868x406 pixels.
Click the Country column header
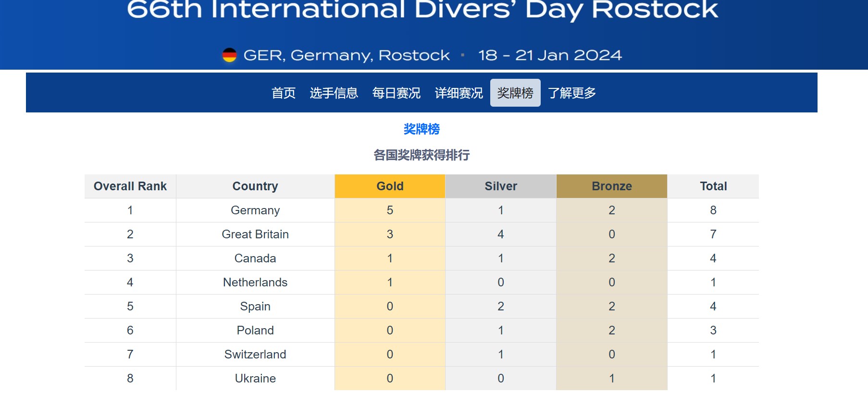click(x=255, y=186)
